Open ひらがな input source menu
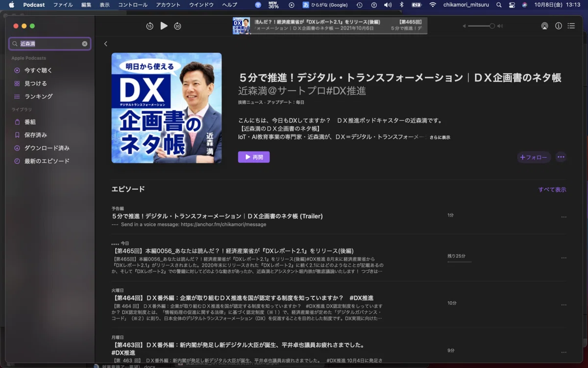Screen dimensions: 588x368 325,5
